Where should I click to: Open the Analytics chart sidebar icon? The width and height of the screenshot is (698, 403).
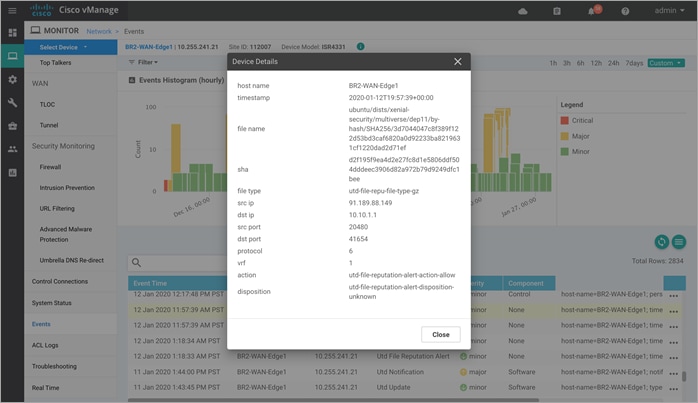12,172
